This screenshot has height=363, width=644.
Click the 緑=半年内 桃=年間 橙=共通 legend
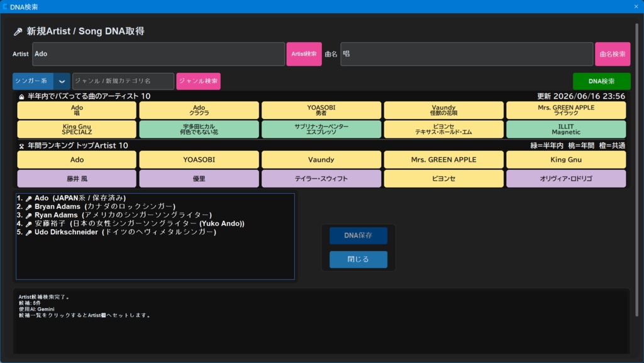coord(577,145)
